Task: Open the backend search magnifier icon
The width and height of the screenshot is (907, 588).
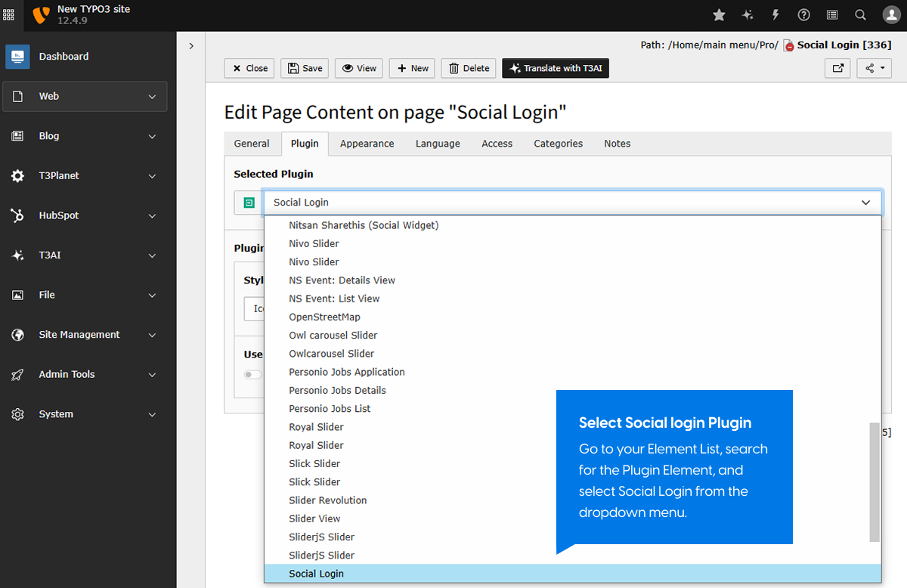Action: tap(859, 14)
